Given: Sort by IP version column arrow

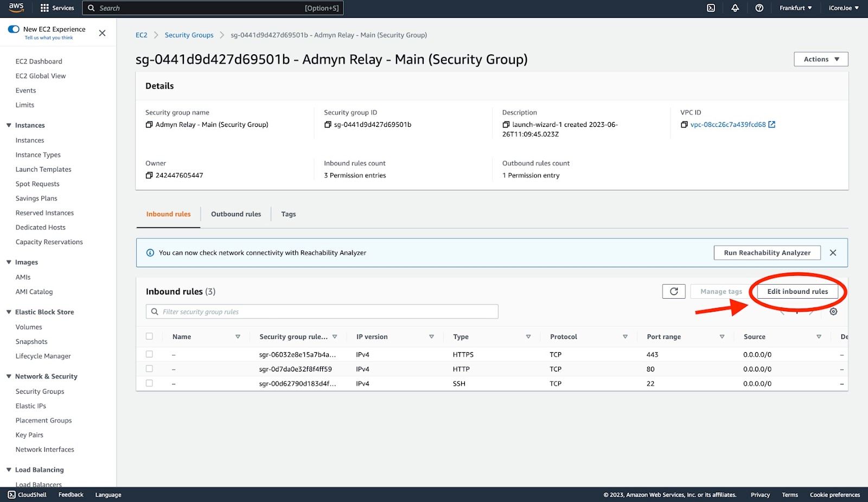Looking at the screenshot, I should (431, 337).
